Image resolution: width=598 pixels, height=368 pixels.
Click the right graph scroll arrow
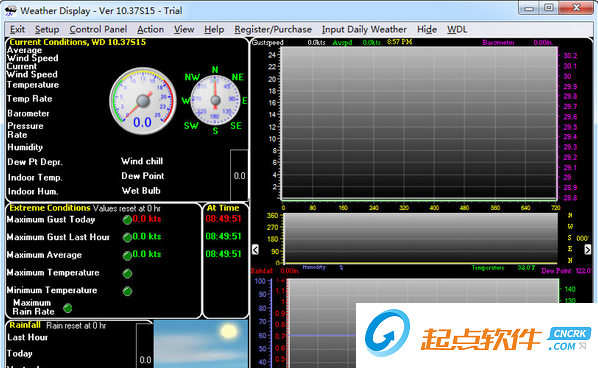pyautogui.click(x=587, y=249)
